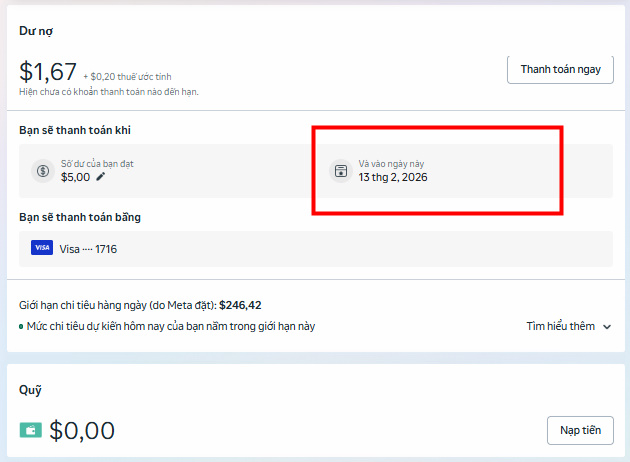Click the $246,42 daily spending limit
The width and height of the screenshot is (630, 462).
coord(240,305)
